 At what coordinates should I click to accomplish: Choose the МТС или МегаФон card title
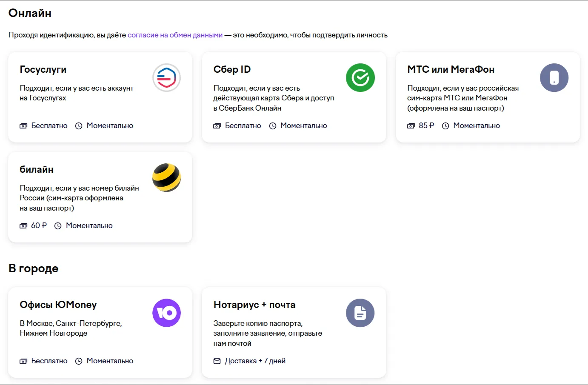tap(451, 69)
